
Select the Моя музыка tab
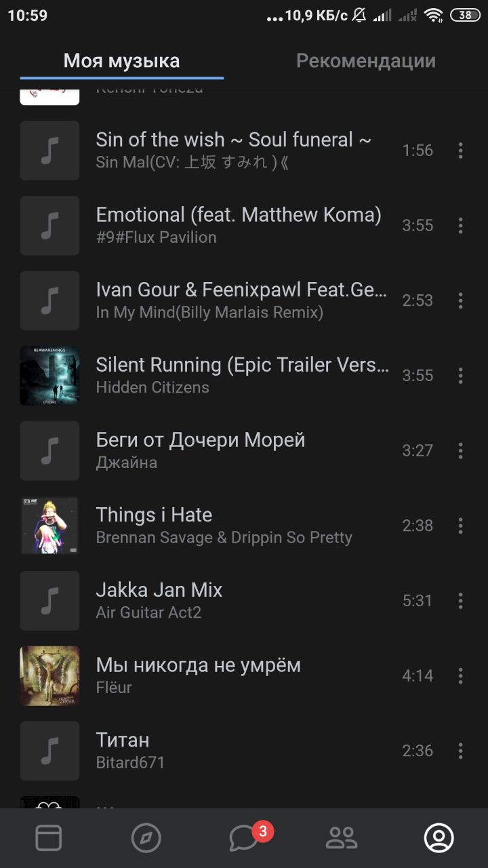point(122,61)
